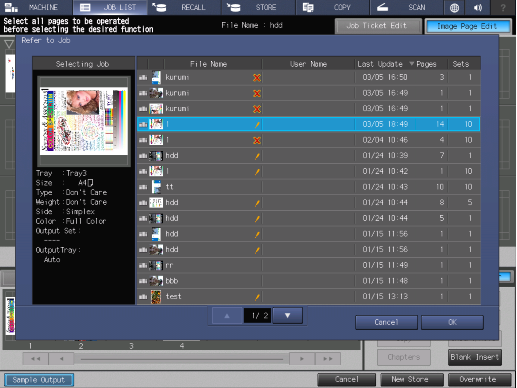Click the Blank Insert button
This screenshot has width=517, height=388.
point(475,357)
